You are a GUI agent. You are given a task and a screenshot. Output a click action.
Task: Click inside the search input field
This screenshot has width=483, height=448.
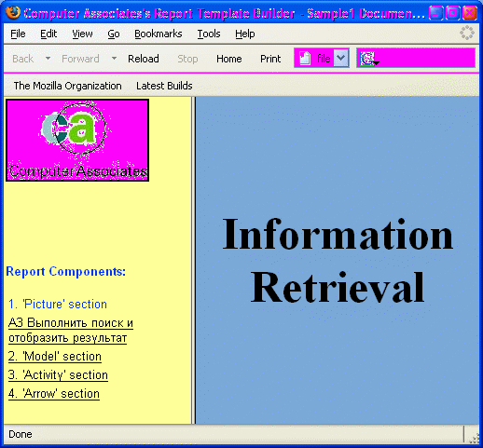pyautogui.click(x=425, y=58)
